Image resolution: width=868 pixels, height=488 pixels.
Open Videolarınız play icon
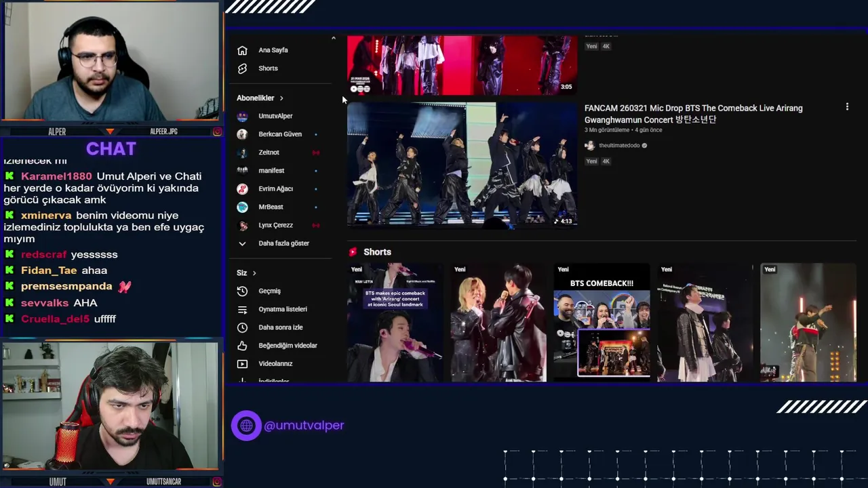(242, 364)
